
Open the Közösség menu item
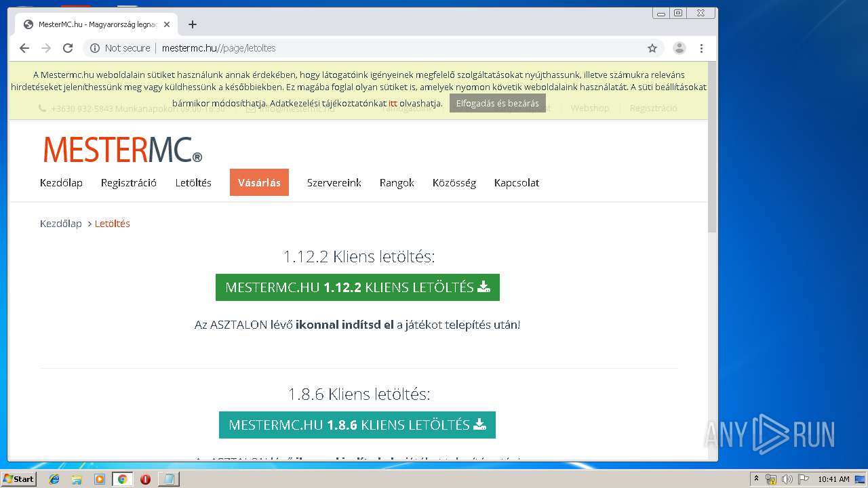point(454,183)
